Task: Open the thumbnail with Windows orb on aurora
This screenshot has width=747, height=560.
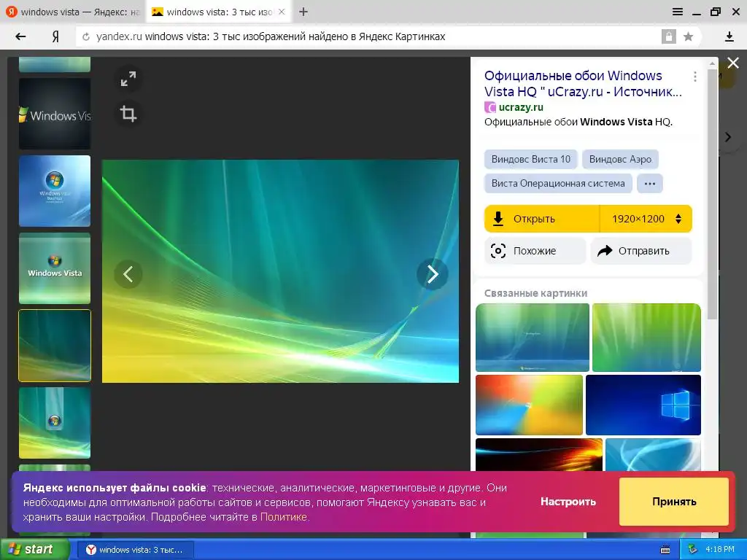Action: 54,422
